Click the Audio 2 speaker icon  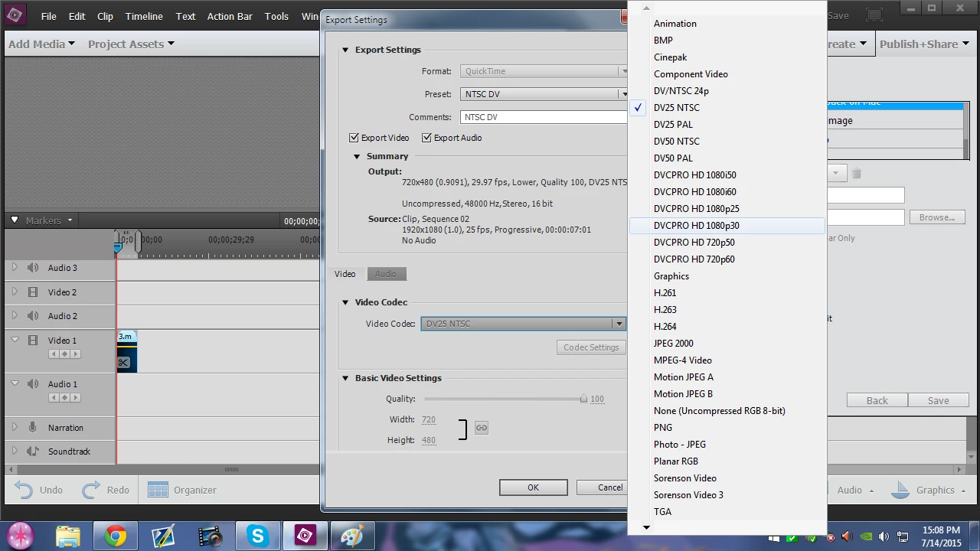[33, 316]
